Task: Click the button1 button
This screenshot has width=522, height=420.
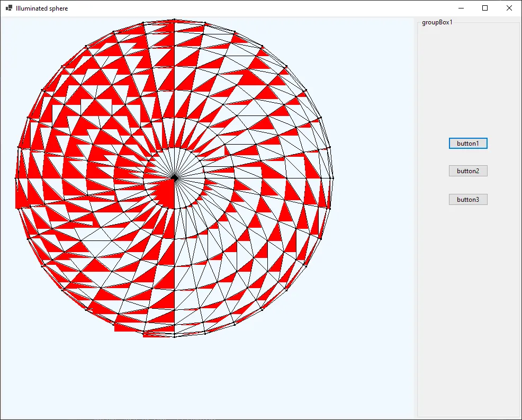Action: point(468,144)
